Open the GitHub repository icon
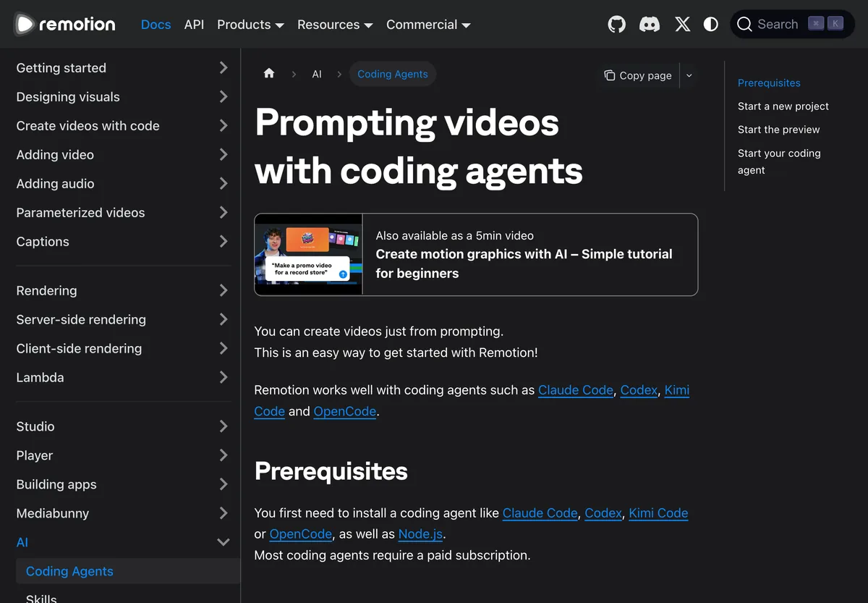Image resolution: width=868 pixels, height=603 pixels. coord(616,25)
